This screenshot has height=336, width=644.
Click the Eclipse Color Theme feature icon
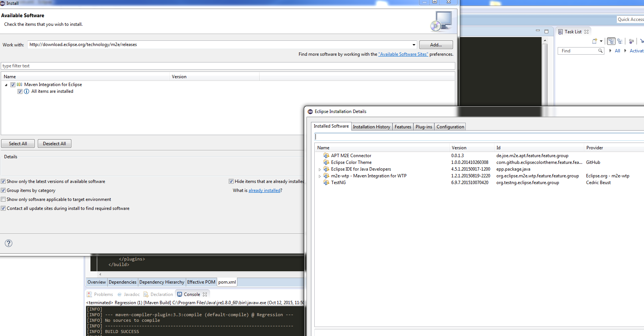pyautogui.click(x=326, y=162)
